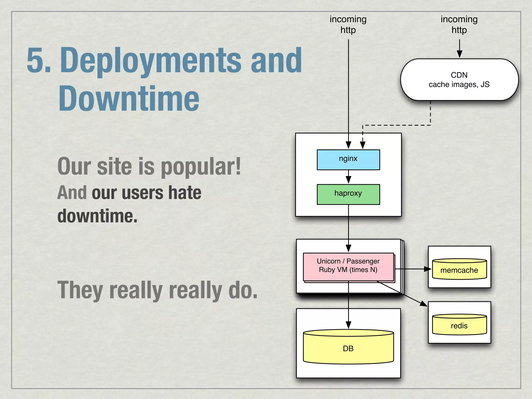Click the green haproxy box
The image size is (532, 399).
pyautogui.click(x=348, y=194)
